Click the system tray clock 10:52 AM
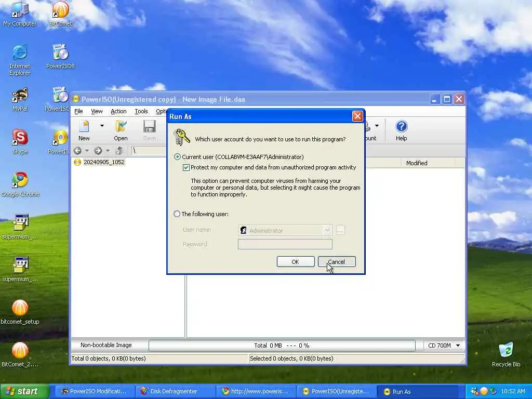This screenshot has height=399, width=532. point(513,392)
